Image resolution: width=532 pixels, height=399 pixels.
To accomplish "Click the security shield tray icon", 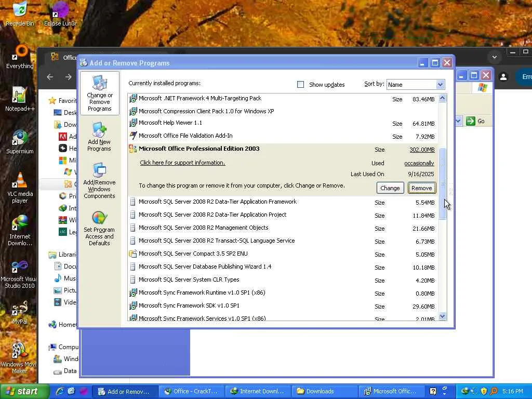I will point(484,391).
